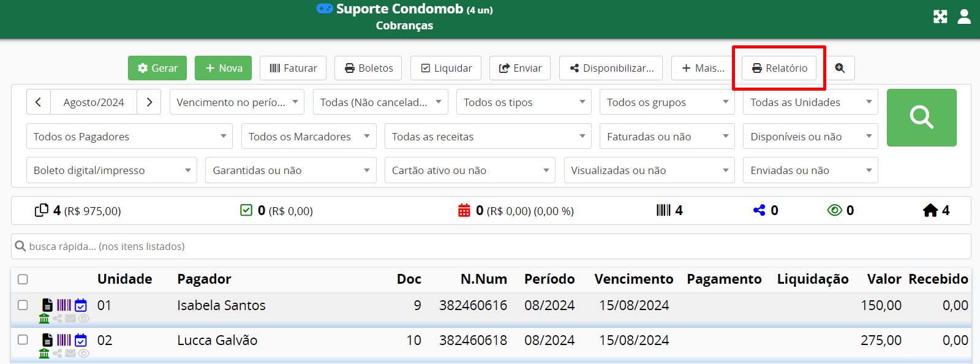Open the 'Todas as receitas' dropdown
Viewport: 980px width, 364px height.
(x=488, y=136)
